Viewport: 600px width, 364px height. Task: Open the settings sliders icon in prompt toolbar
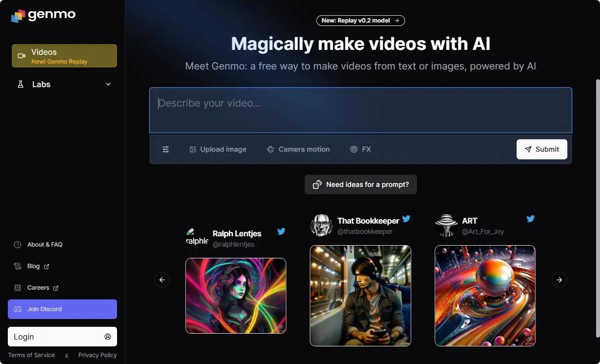click(x=166, y=149)
